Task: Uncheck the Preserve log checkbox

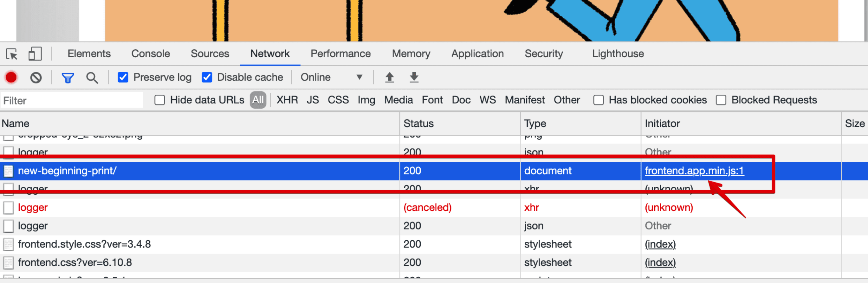Action: tap(123, 77)
